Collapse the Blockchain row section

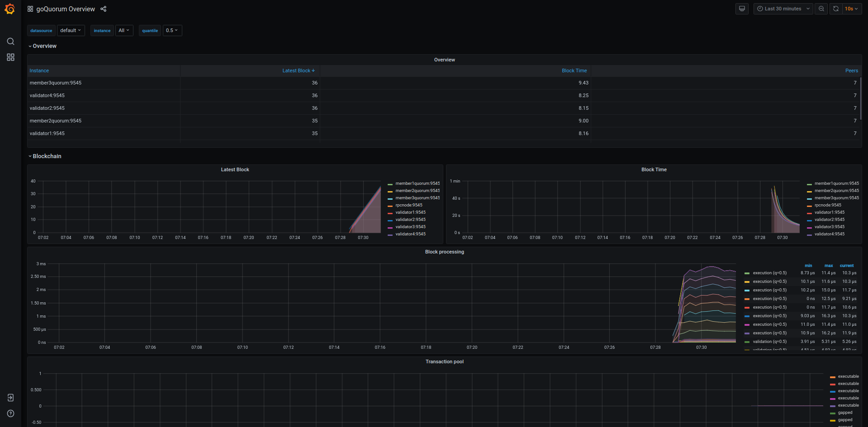[47, 156]
